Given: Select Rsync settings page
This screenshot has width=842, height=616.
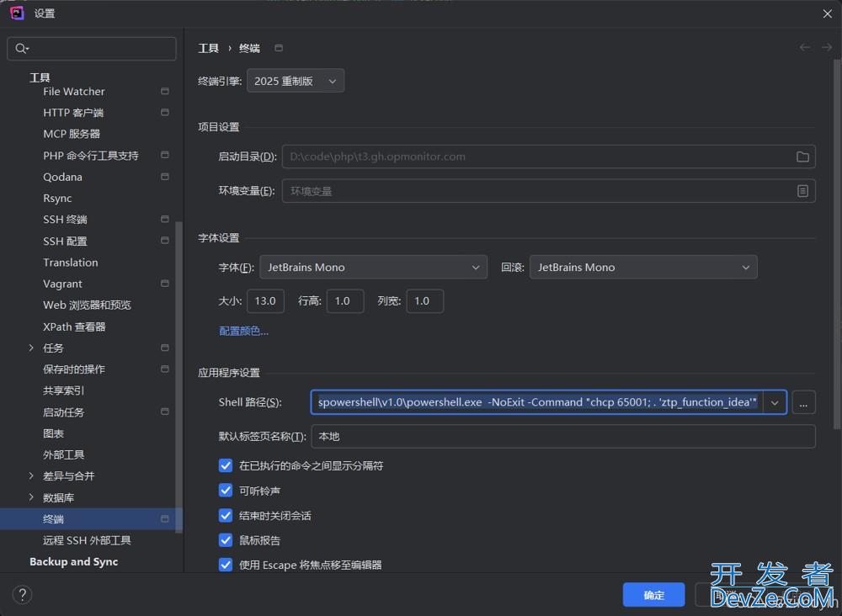Looking at the screenshot, I should pos(57,198).
